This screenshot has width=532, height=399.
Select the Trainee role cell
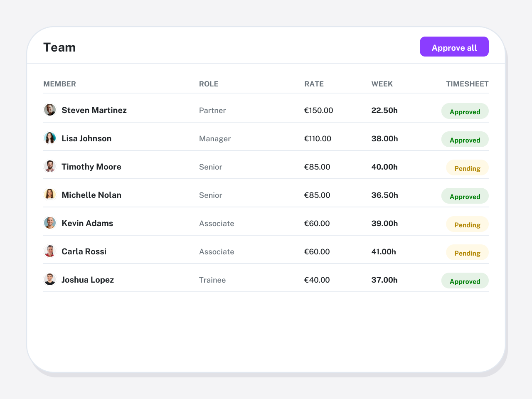point(212,280)
